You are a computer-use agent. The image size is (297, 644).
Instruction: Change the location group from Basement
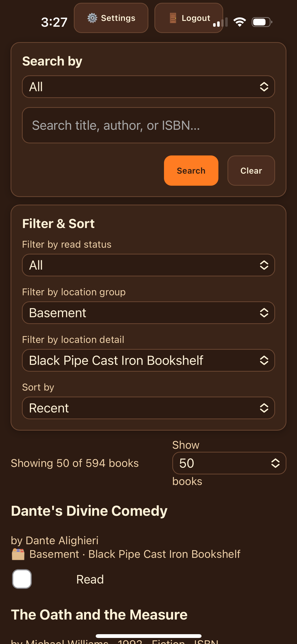[x=148, y=313]
